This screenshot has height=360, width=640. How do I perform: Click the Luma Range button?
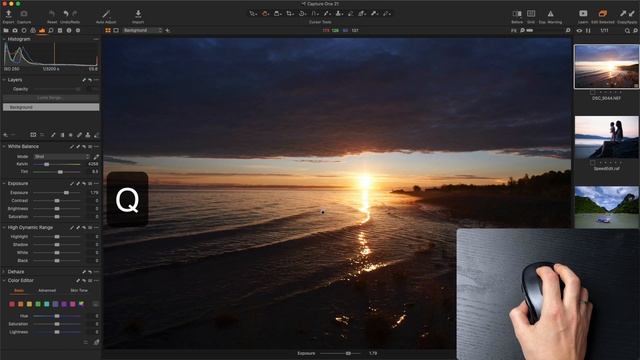coord(50,98)
